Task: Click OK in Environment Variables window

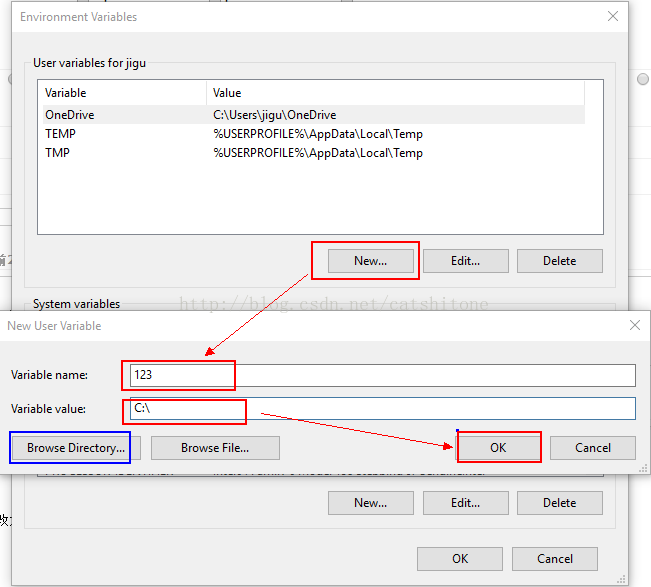Action: [459, 559]
